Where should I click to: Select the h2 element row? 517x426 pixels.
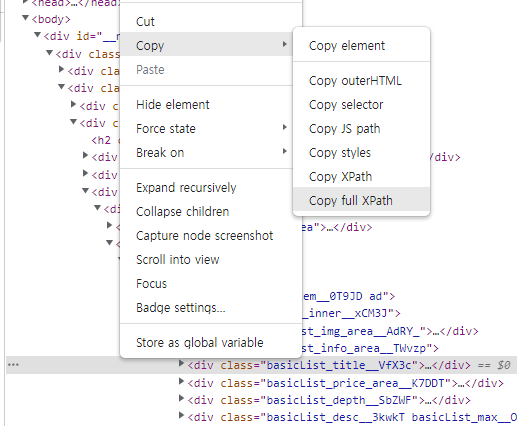[105, 140]
